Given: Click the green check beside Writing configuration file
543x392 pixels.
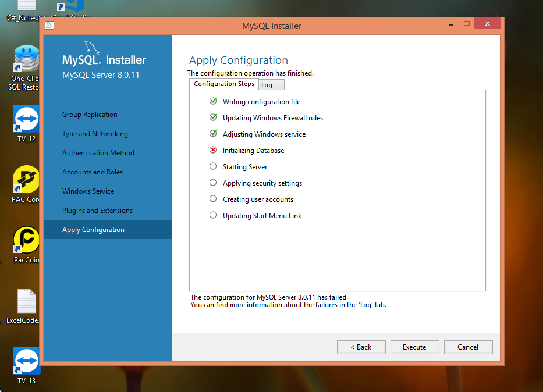Looking at the screenshot, I should coord(213,101).
